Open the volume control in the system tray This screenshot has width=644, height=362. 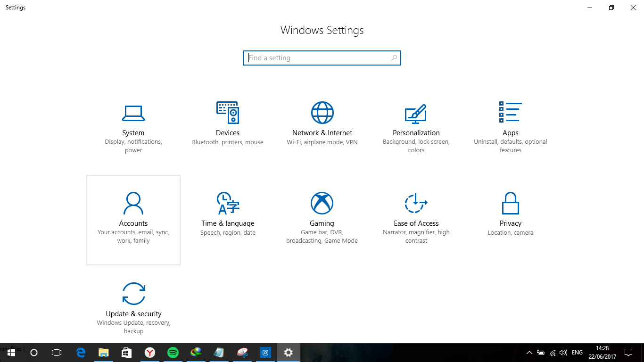click(563, 352)
